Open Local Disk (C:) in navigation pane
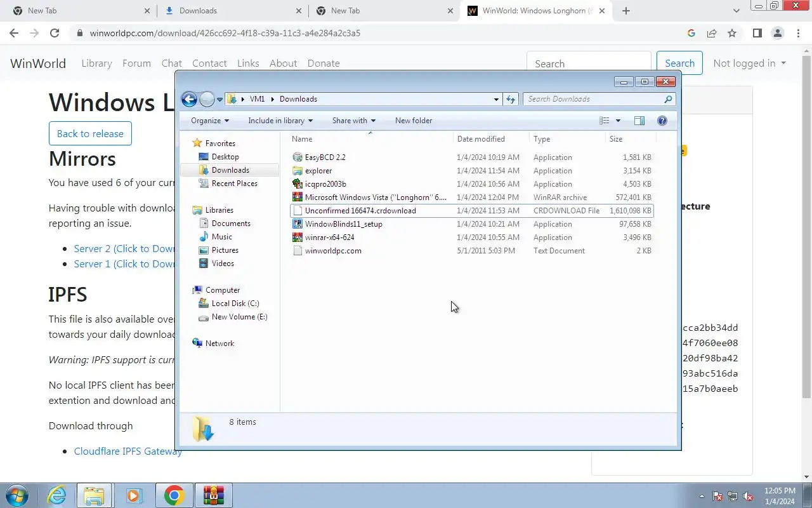Screen dimensions: 812x508 (x=235, y=304)
